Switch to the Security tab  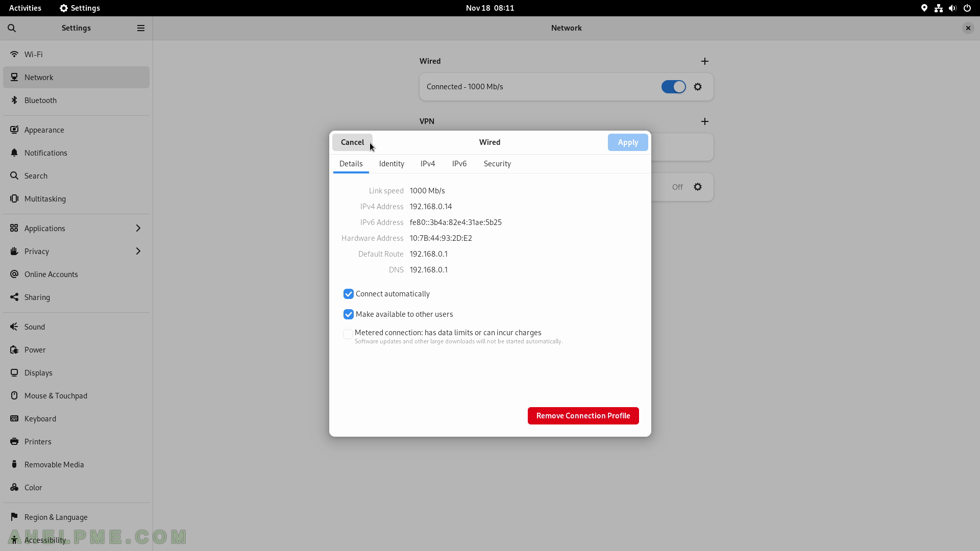tap(497, 164)
